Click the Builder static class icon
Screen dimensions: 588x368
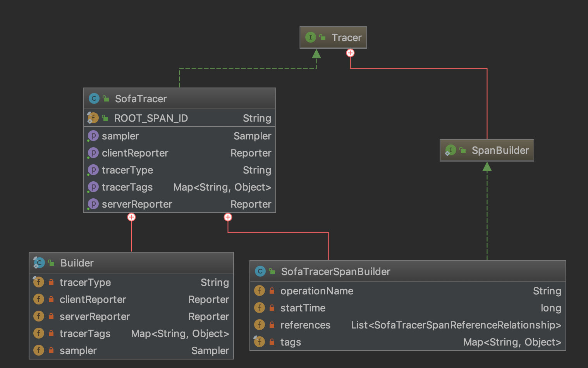(x=39, y=263)
